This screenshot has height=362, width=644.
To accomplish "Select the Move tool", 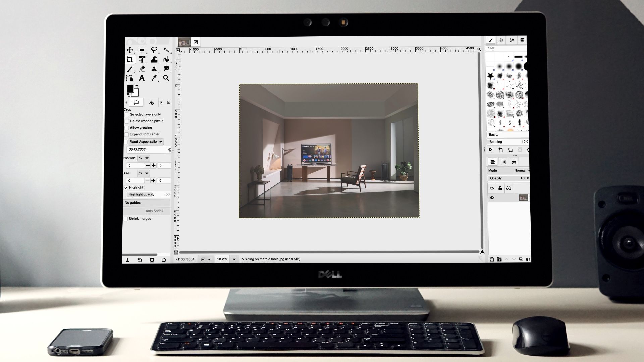I will coord(130,50).
